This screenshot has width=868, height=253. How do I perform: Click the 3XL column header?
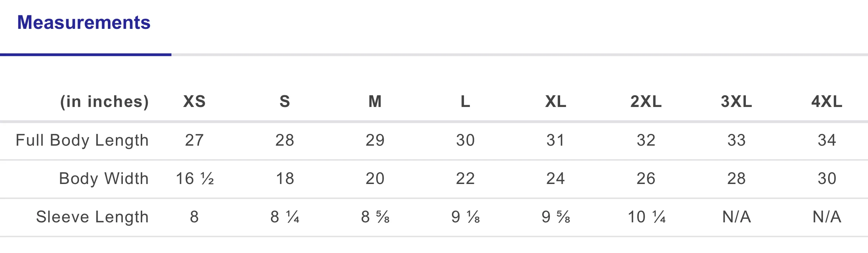(x=736, y=101)
